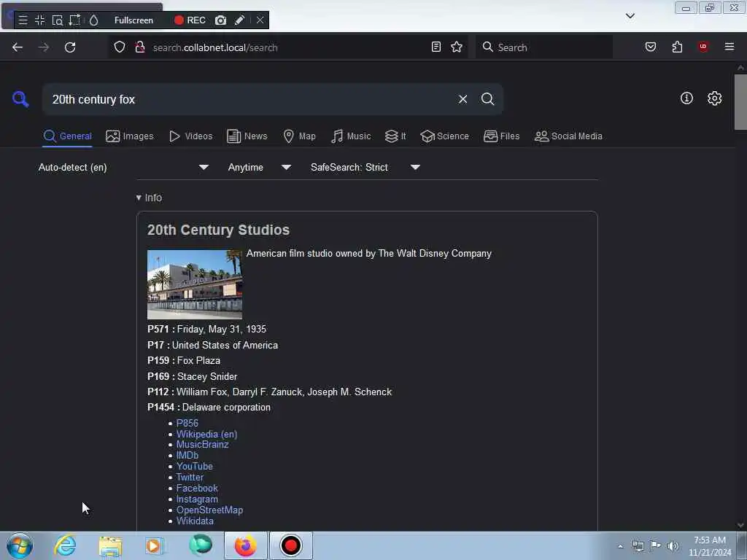This screenshot has width=747, height=560.
Task: Reload the current page
Action: pyautogui.click(x=70, y=47)
